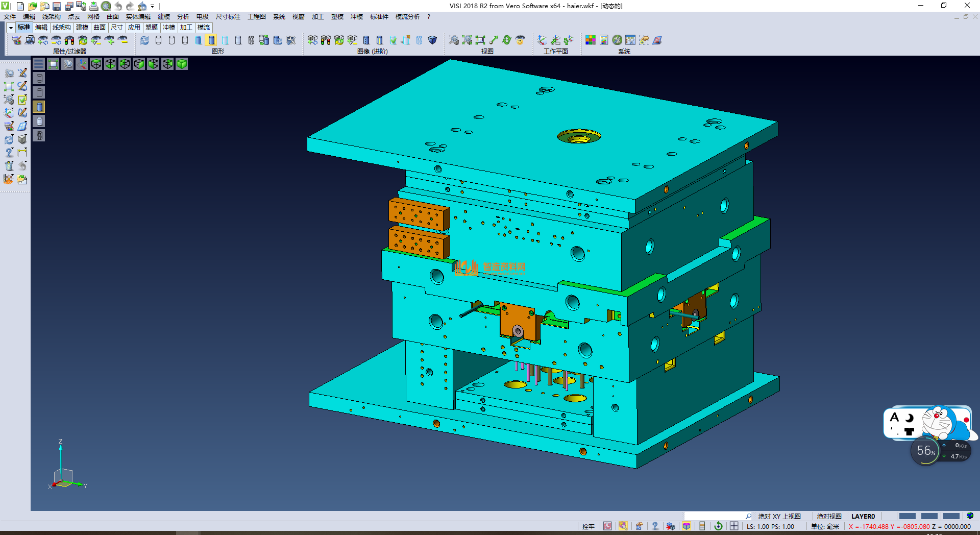The height and width of the screenshot is (535, 980).
Task: Select the solid green cube view
Action: (182, 64)
